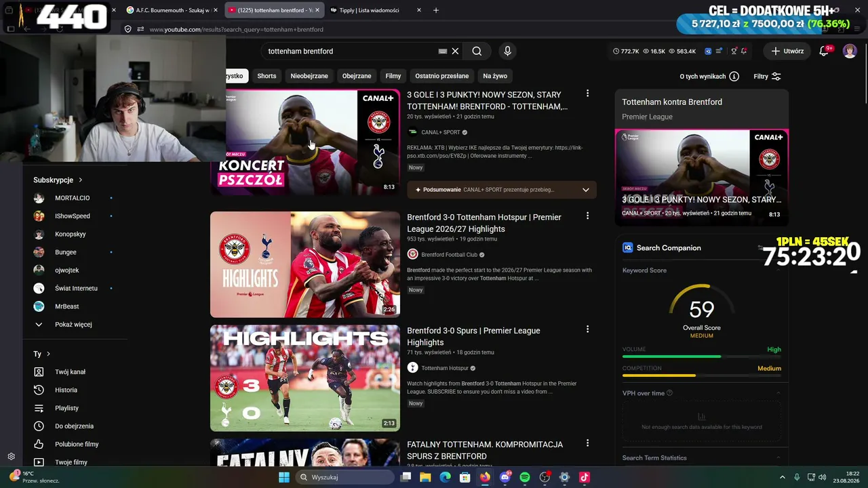This screenshot has height=488, width=868.
Task: Collapse the Keyword Score section
Action: tap(778, 270)
